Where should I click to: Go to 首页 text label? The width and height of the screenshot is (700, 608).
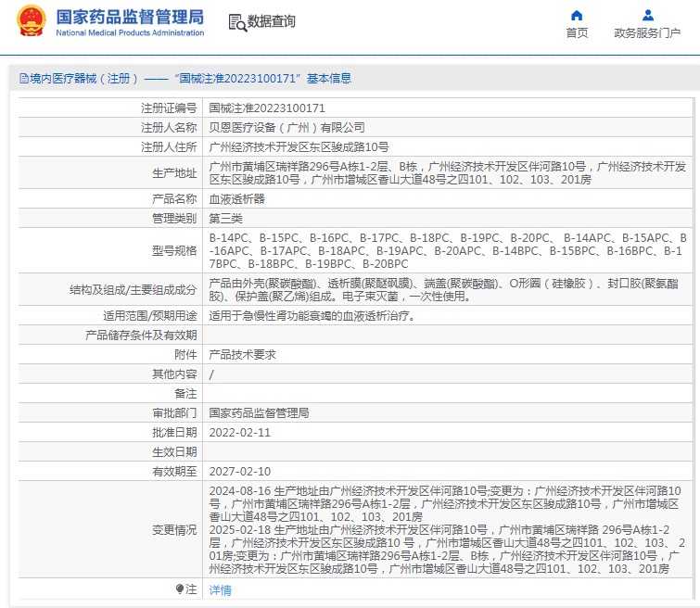577,33
